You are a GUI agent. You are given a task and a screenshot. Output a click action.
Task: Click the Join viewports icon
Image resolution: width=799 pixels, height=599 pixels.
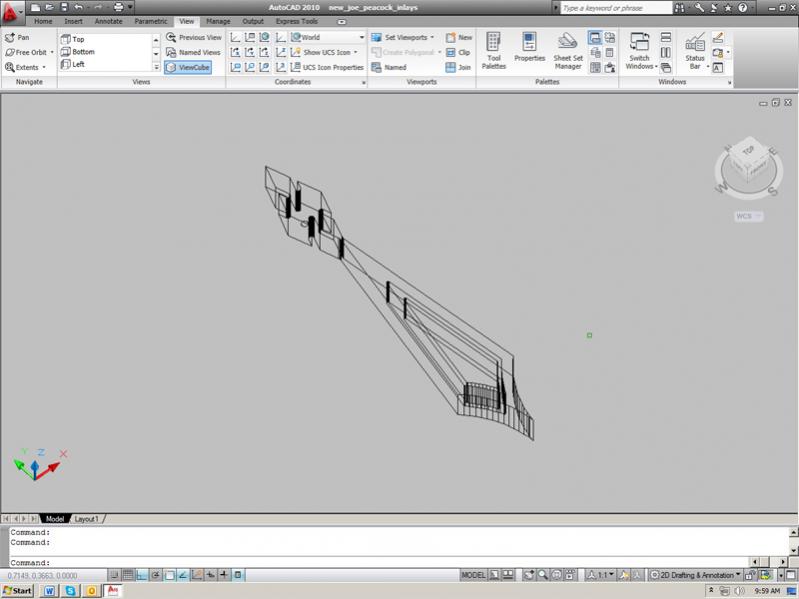click(450, 67)
